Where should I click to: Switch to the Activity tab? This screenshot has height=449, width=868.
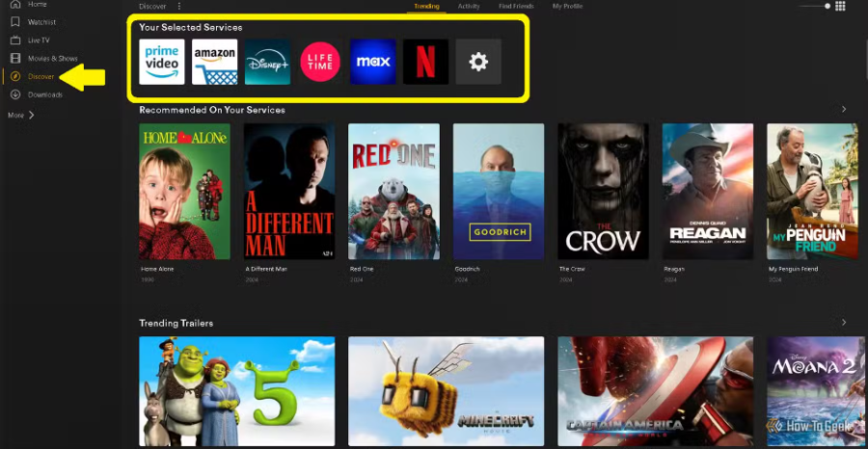469,7
